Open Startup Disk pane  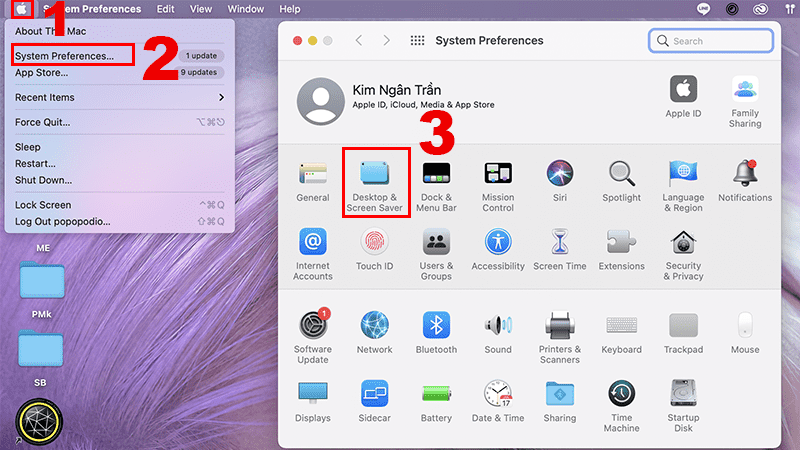coord(683,406)
